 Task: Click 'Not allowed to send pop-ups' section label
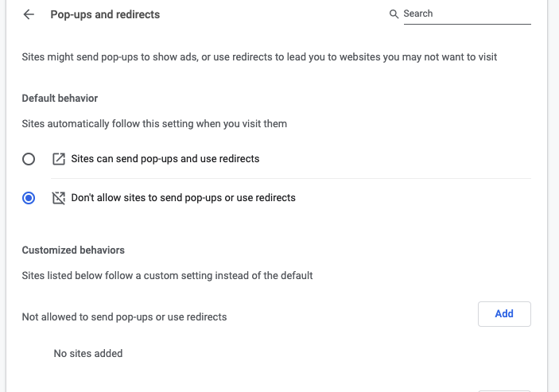pyautogui.click(x=124, y=316)
